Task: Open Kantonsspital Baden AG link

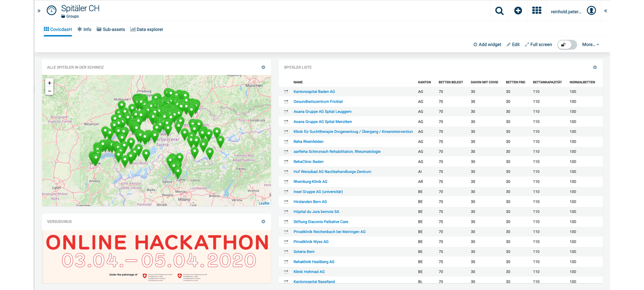Action: (314, 92)
